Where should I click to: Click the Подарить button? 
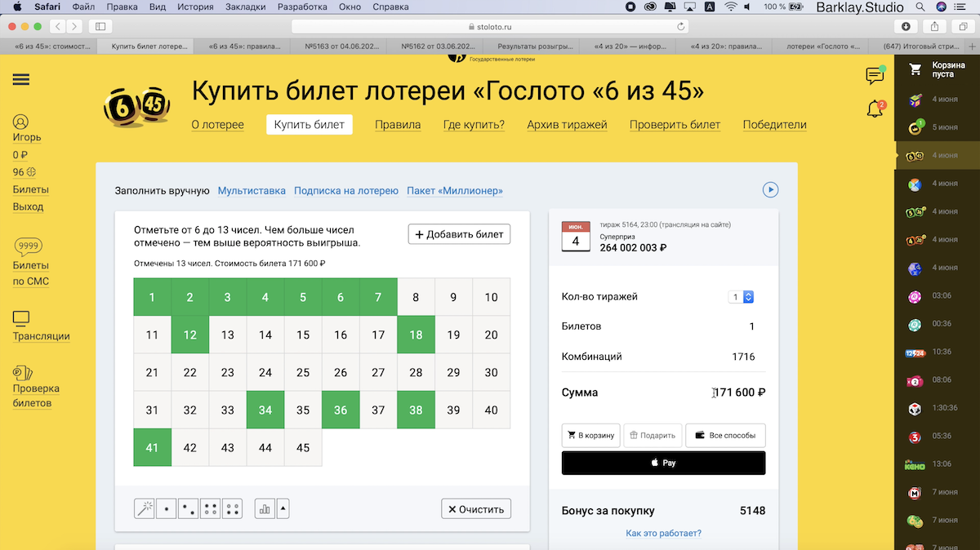click(653, 435)
